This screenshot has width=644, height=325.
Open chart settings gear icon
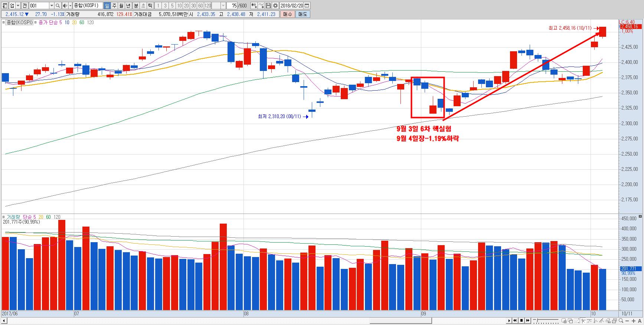coord(275,6)
